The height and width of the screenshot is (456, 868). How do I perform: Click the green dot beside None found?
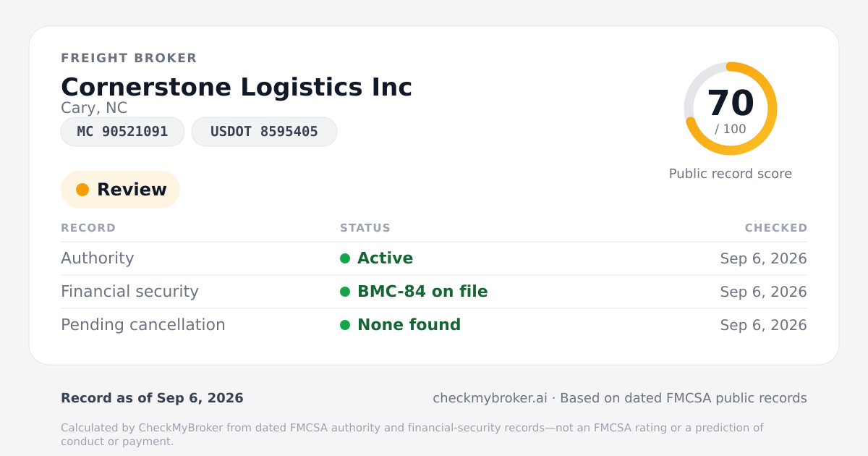click(x=345, y=325)
